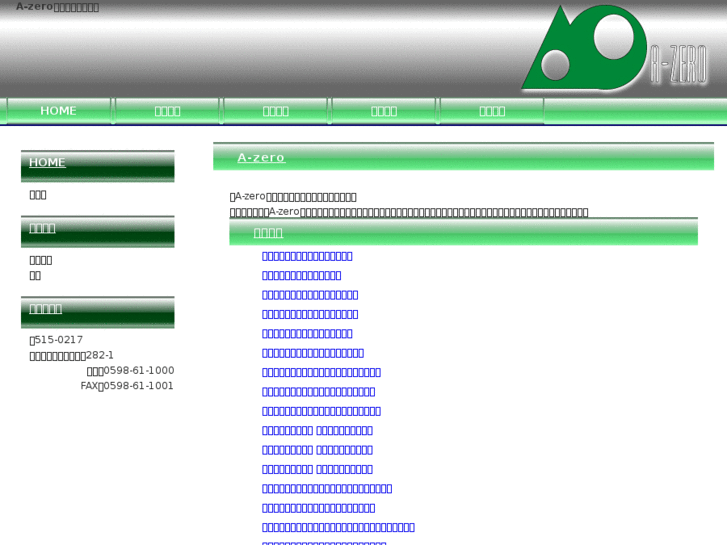Click the address line ending in 282-1
The height and width of the screenshot is (545, 727).
pos(71,355)
